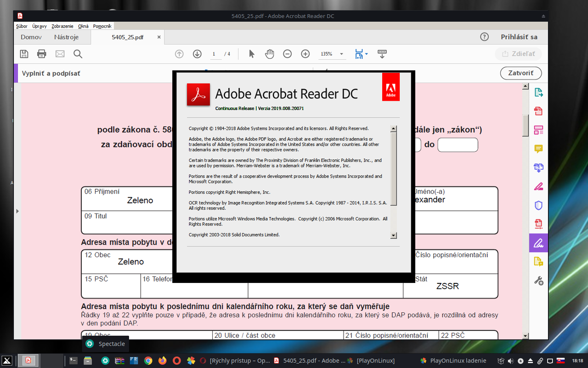This screenshot has width=588, height=368.
Task: Open the Protect shield tool
Action: (538, 205)
